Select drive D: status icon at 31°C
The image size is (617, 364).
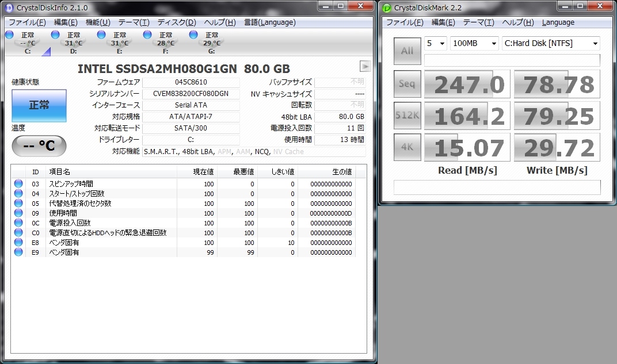(56, 35)
